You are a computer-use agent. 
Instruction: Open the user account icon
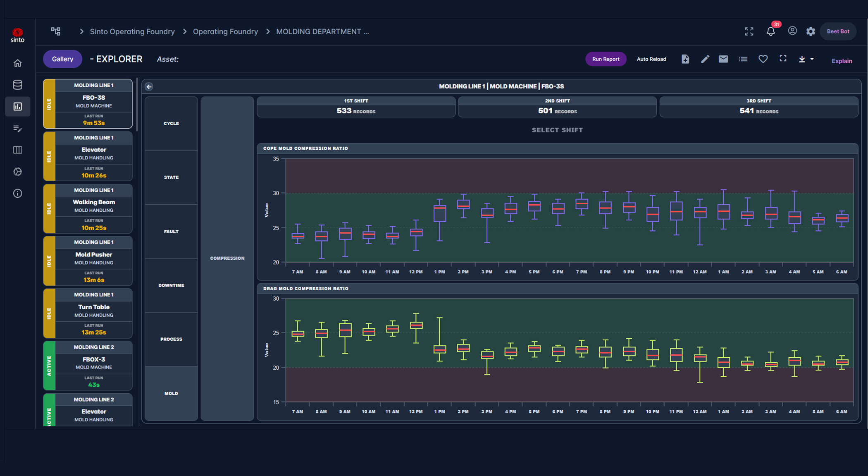coord(792,31)
